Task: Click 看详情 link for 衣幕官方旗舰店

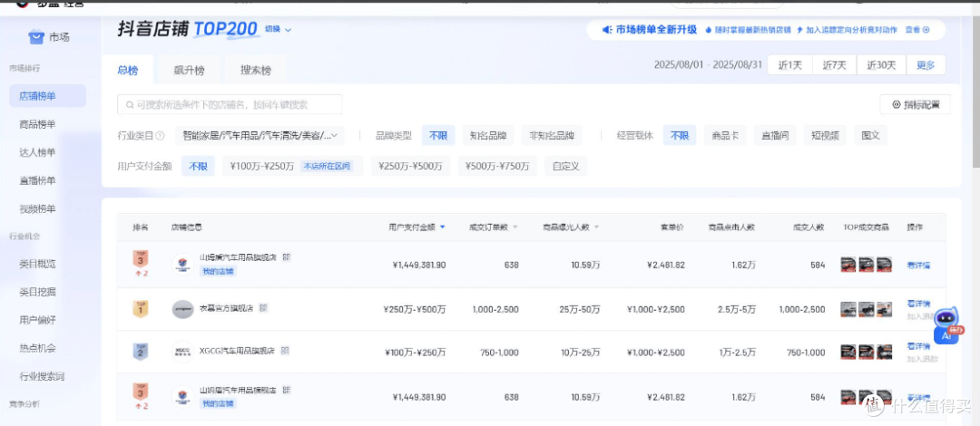Action: coord(918,305)
